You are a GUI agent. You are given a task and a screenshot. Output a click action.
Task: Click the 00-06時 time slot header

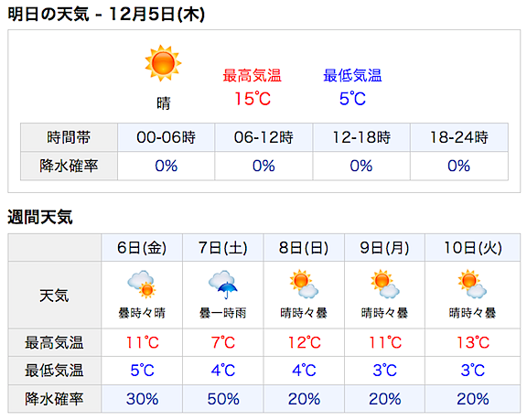(166, 137)
